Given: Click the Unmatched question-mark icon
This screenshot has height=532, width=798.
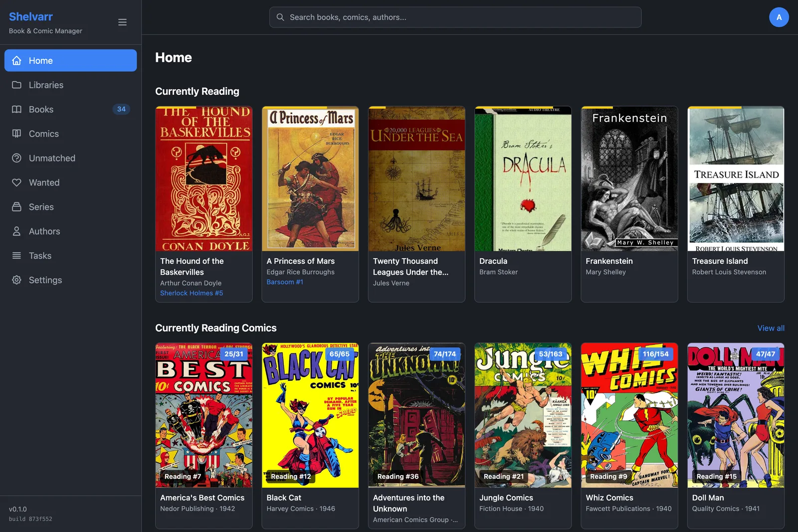Looking at the screenshot, I should coord(16,158).
